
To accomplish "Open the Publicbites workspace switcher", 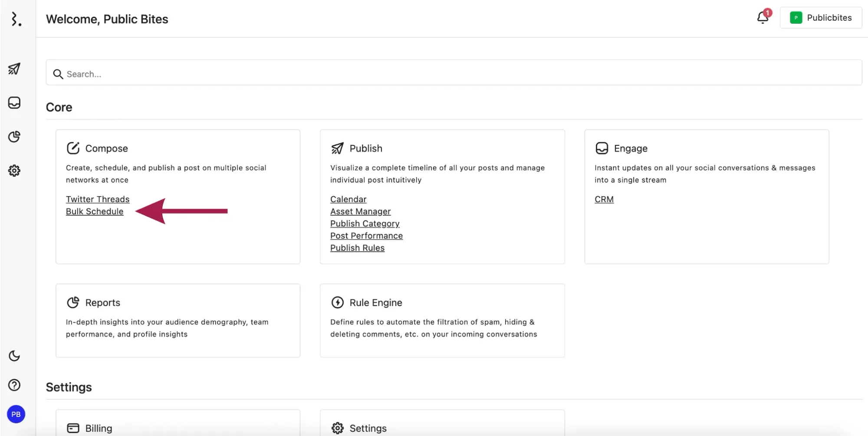I will point(820,18).
